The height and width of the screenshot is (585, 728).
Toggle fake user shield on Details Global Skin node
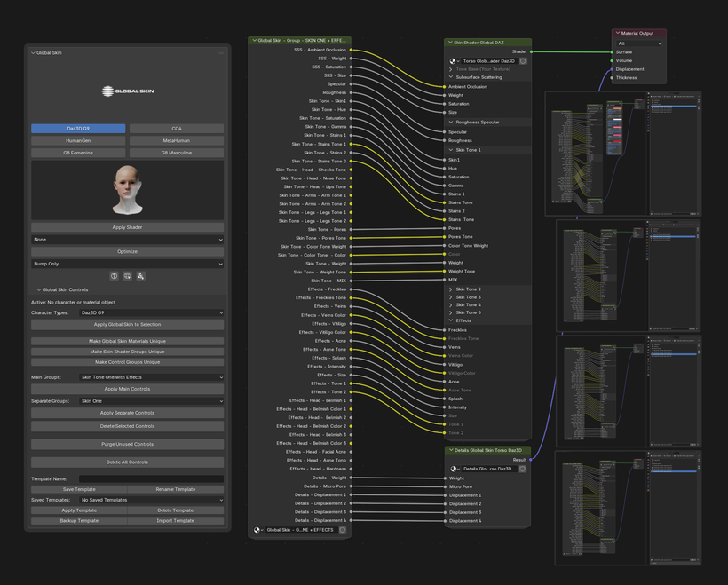(x=522, y=469)
